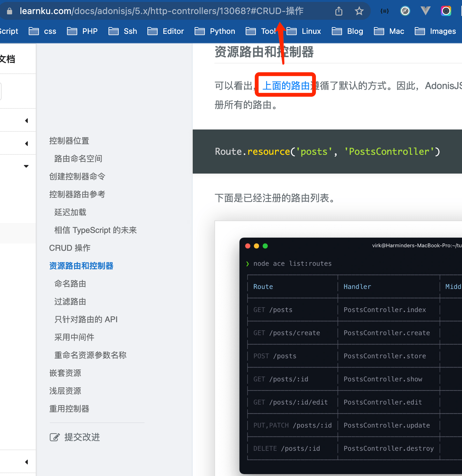Click the 提交改进 edit link
Screen dimensions: 462x476
coord(75,437)
